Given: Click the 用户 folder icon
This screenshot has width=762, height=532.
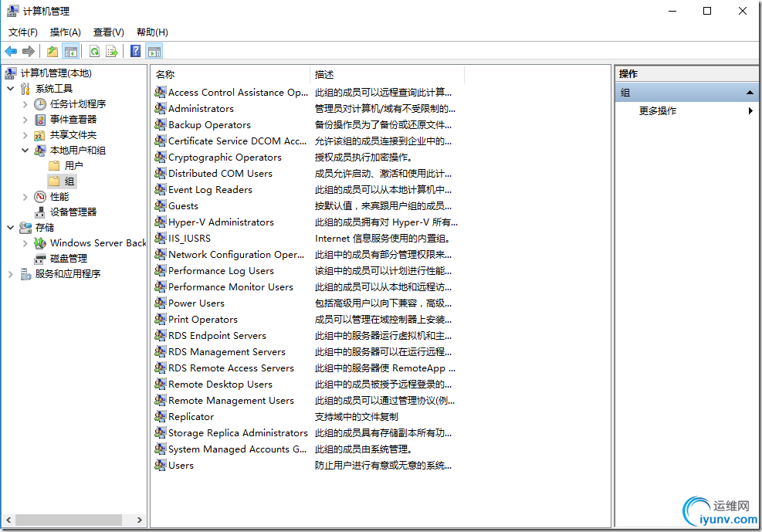Looking at the screenshot, I should pyautogui.click(x=54, y=166).
